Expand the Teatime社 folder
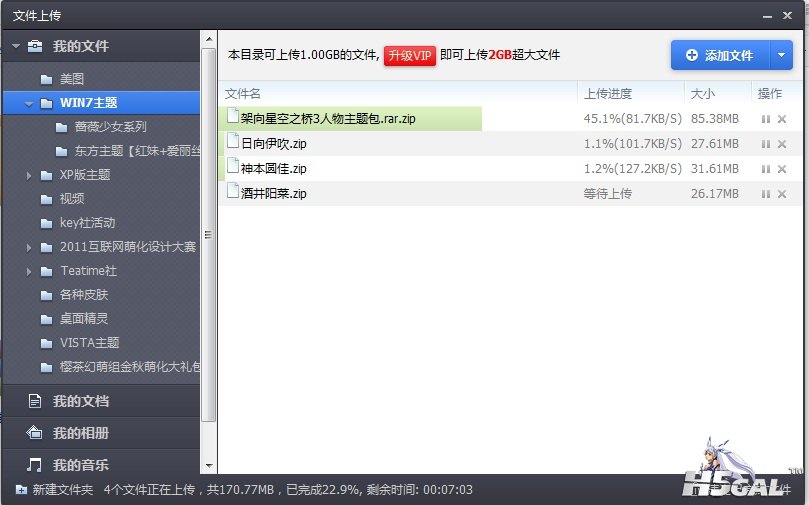 click(29, 271)
